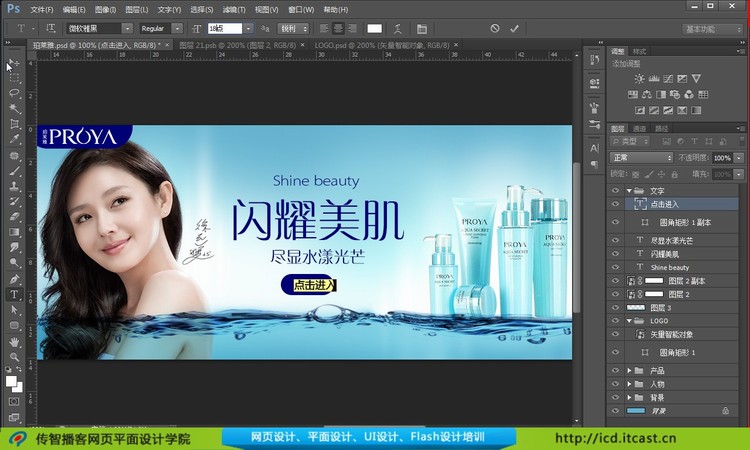The height and width of the screenshot is (450, 750).
Task: Switch to the 图层 21.psb document tab
Action: [238, 45]
